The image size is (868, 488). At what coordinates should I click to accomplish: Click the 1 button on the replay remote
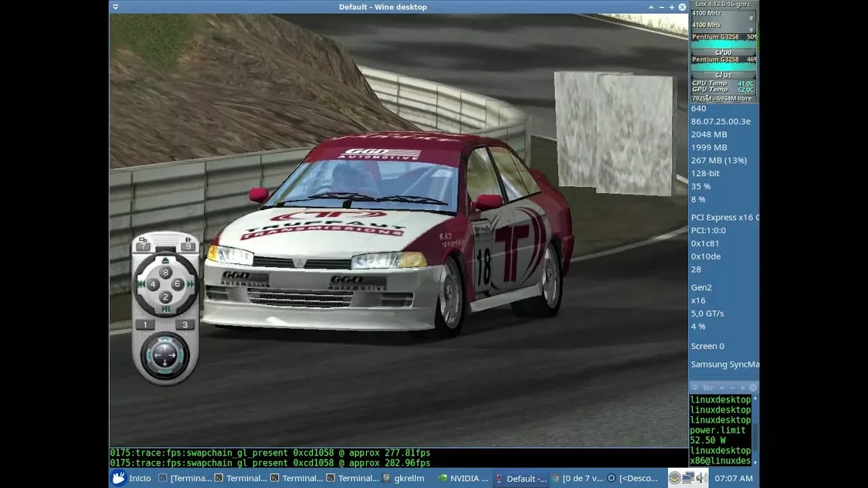[x=145, y=325]
